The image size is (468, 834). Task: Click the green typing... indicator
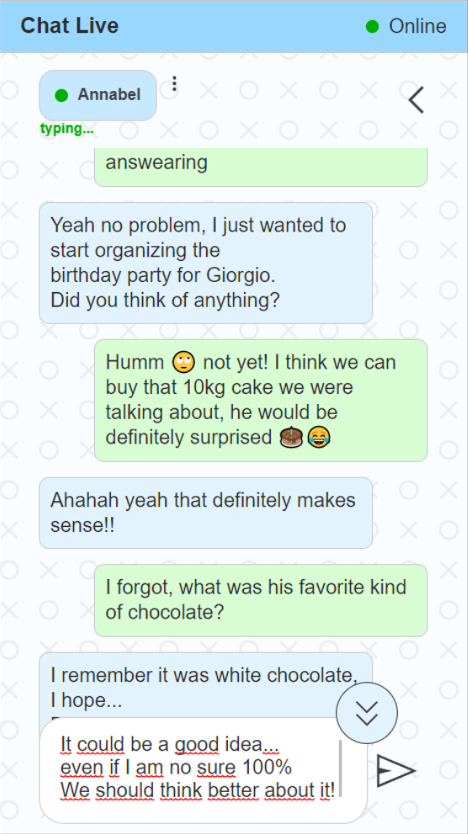point(66,129)
